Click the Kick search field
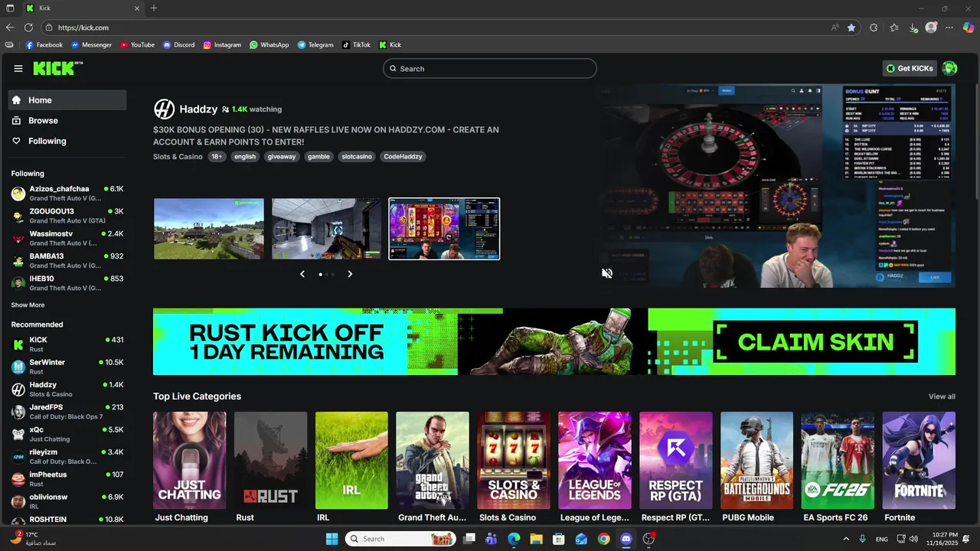The height and width of the screenshot is (551, 980). pyautogui.click(x=490, y=69)
